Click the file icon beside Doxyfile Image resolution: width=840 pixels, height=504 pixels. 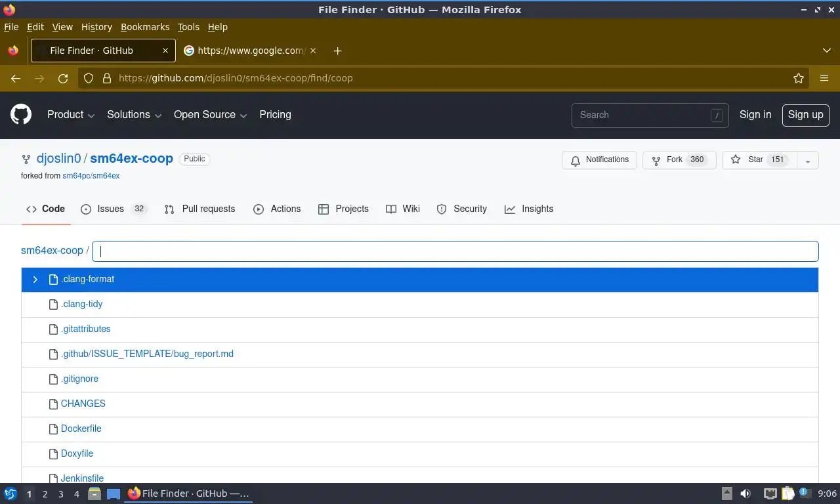pyautogui.click(x=54, y=453)
